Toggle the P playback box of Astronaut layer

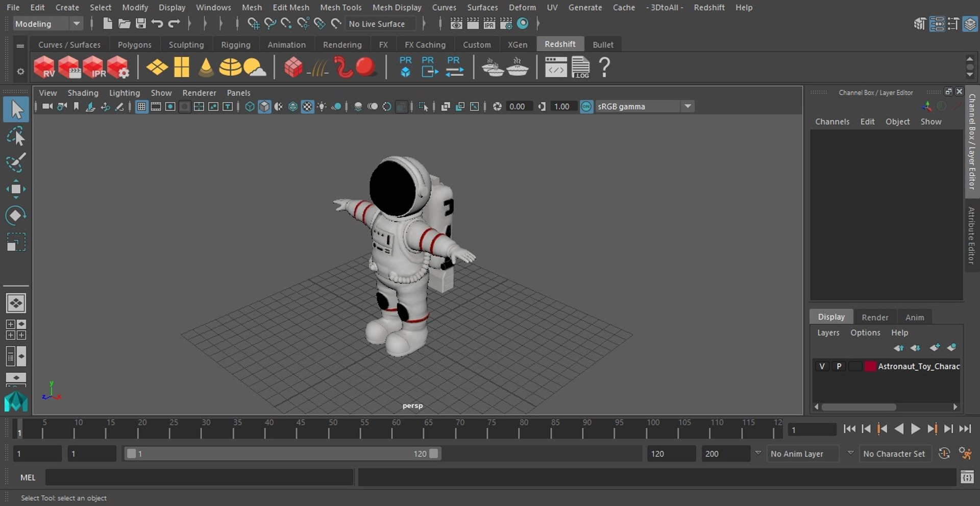(839, 366)
